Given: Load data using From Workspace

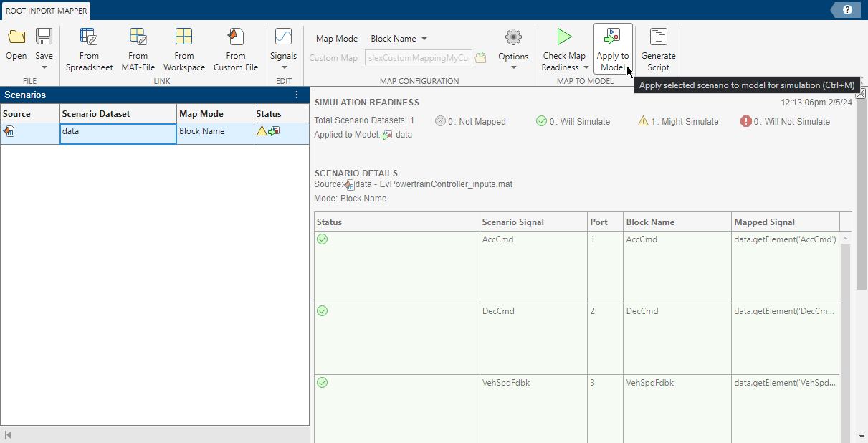Looking at the screenshot, I should coord(183,48).
